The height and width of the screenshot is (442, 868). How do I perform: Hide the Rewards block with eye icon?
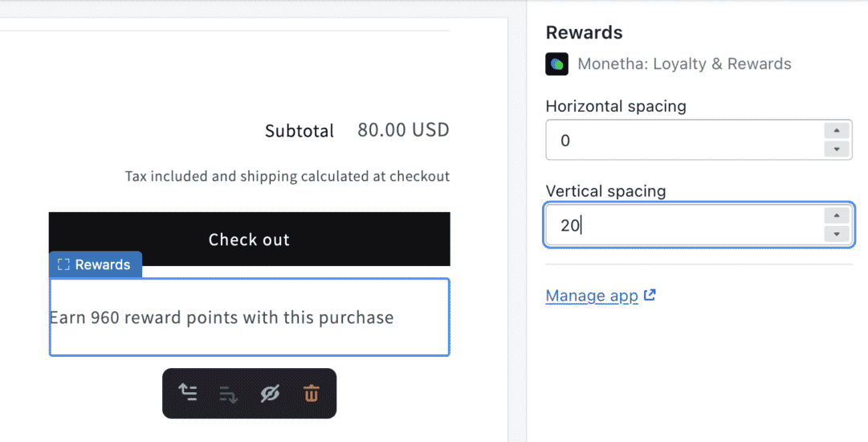(270, 393)
